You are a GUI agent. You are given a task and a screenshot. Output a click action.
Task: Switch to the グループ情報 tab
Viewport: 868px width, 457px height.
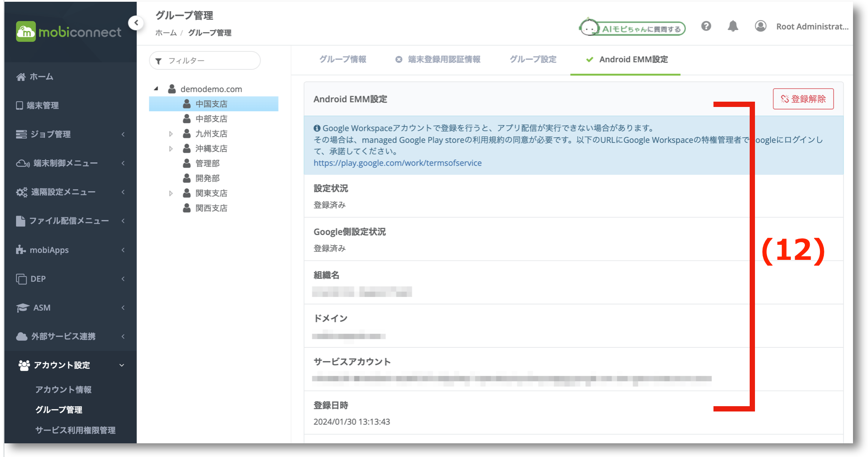tap(344, 59)
